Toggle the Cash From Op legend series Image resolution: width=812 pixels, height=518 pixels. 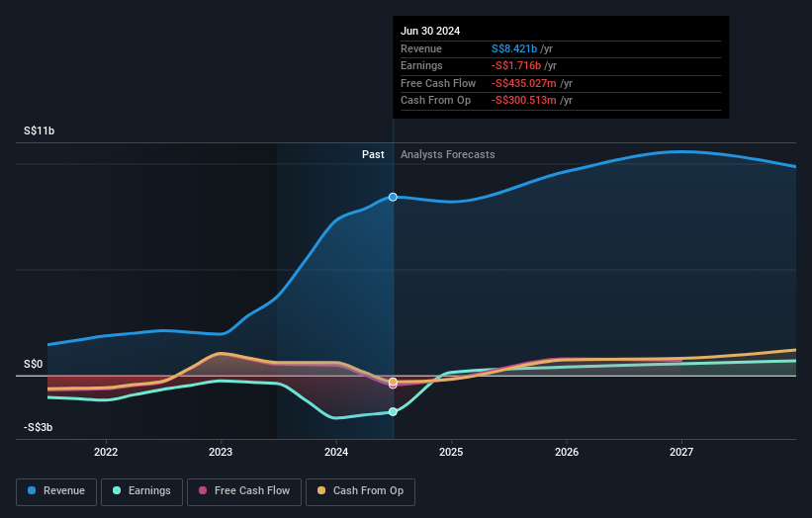tap(360, 491)
